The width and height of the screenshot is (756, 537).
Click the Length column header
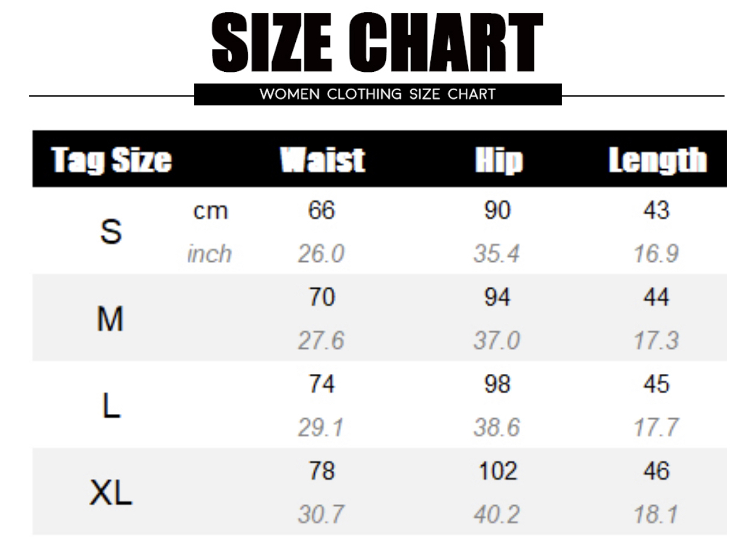[x=657, y=160]
